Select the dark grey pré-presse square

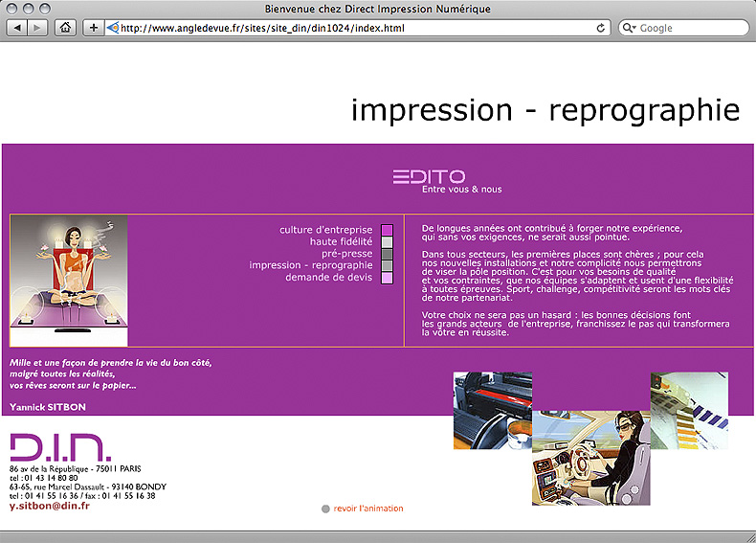pos(387,254)
